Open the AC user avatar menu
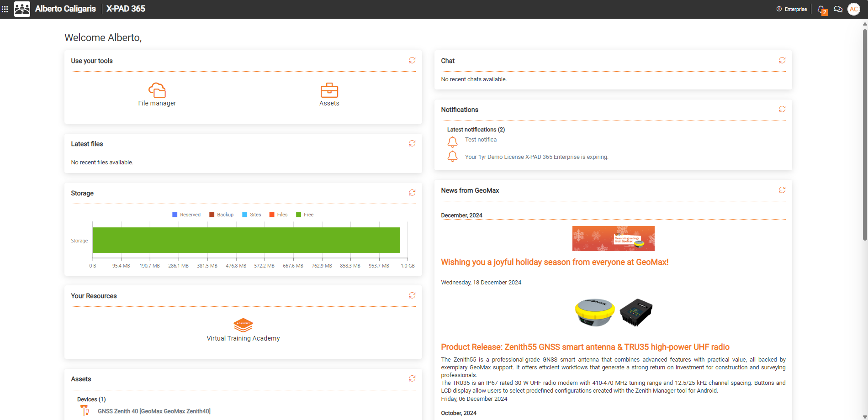The height and width of the screenshot is (420, 868). tap(853, 9)
